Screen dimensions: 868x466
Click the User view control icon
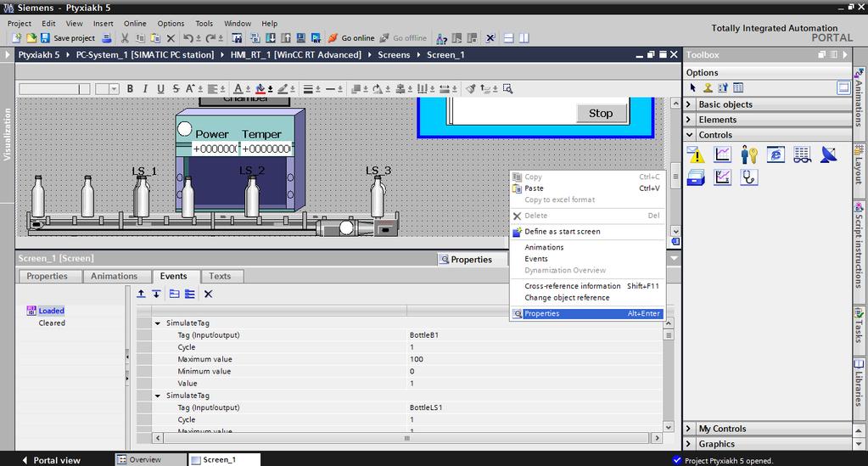tap(749, 154)
